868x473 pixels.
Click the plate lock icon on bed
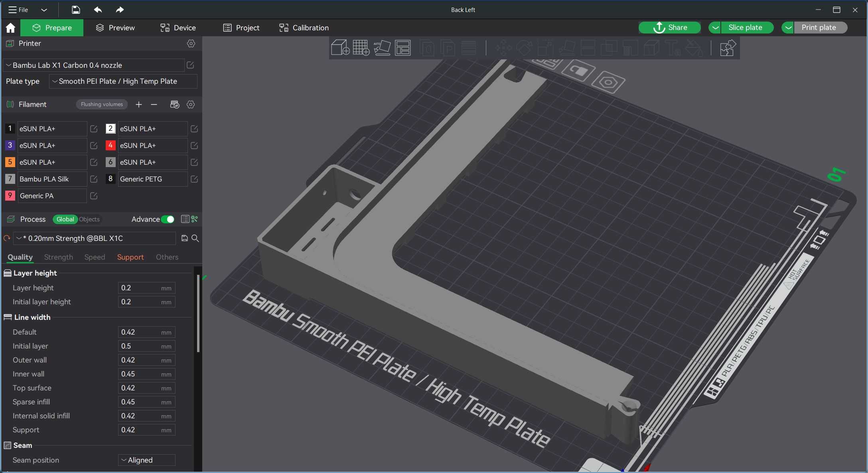coord(578,71)
